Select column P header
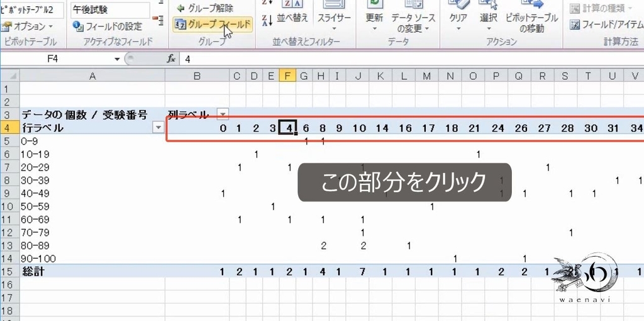644x321 pixels. (x=496, y=76)
